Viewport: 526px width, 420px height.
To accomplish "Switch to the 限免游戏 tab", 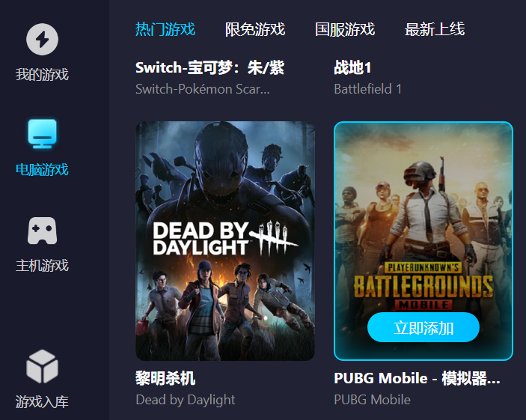I will (255, 29).
